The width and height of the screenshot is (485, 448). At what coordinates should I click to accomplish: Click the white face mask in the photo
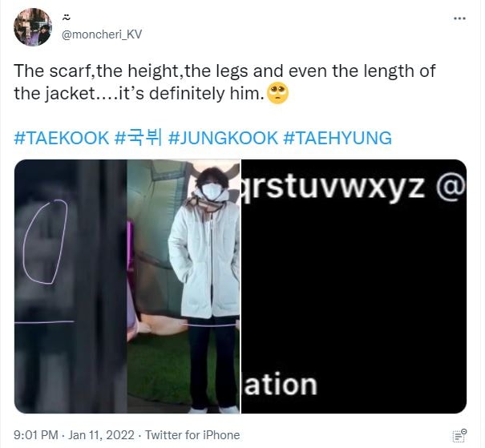(212, 191)
